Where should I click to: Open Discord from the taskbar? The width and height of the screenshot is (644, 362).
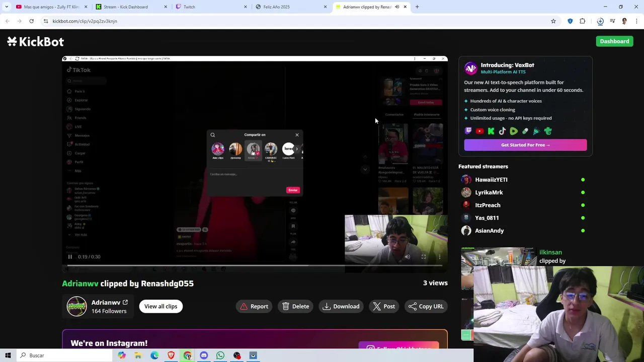tap(204, 355)
